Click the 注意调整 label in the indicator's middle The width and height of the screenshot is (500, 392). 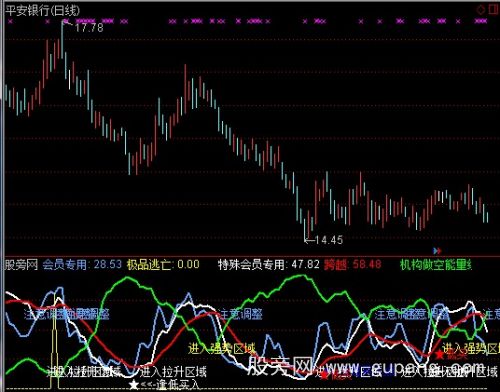(241, 314)
